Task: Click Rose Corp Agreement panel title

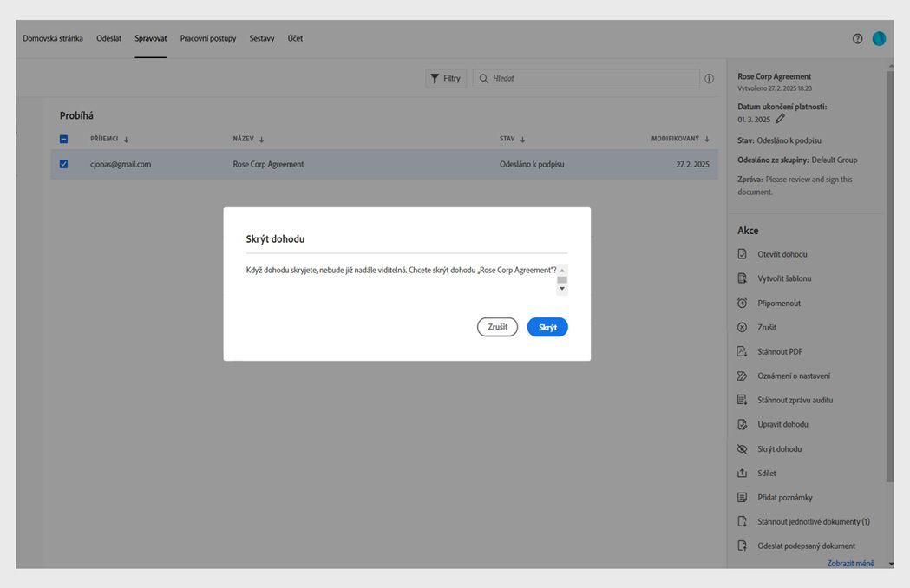Action: [x=774, y=76]
